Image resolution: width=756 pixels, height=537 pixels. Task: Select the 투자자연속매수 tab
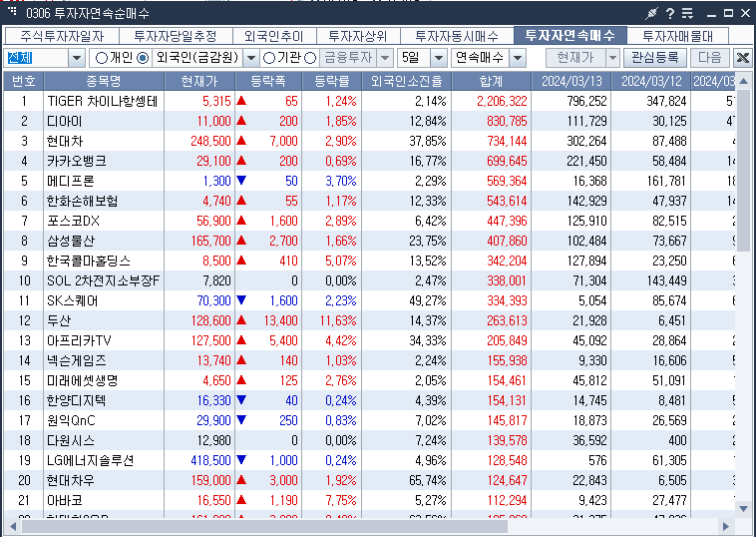pyautogui.click(x=570, y=35)
